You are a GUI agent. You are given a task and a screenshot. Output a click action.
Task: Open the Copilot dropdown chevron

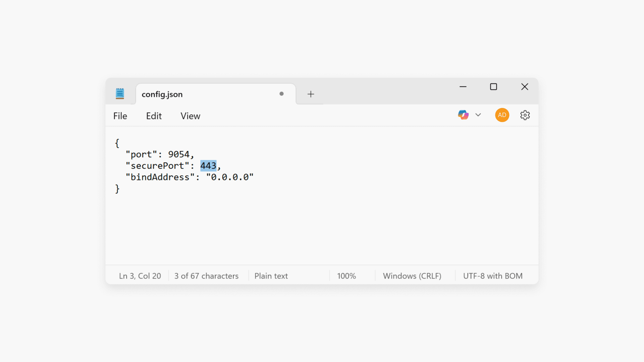click(x=478, y=115)
